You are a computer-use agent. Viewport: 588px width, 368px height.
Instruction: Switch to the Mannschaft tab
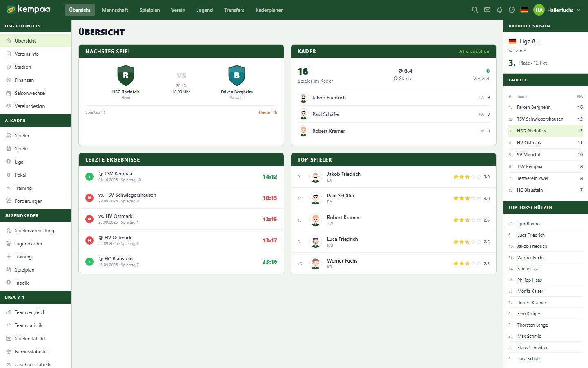[x=115, y=10]
